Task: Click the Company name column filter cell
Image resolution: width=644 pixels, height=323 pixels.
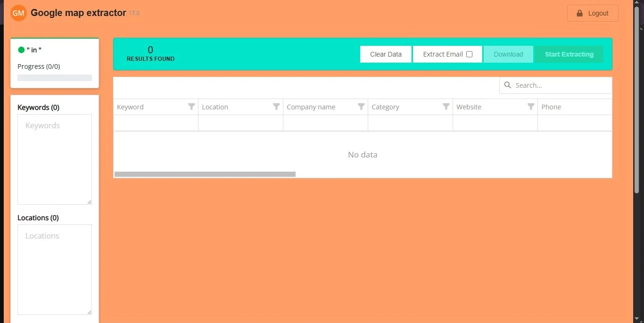Action: pyautogui.click(x=325, y=123)
